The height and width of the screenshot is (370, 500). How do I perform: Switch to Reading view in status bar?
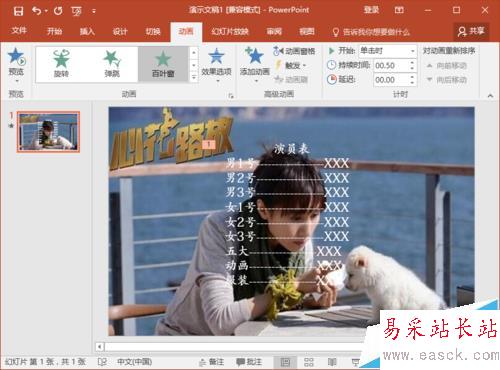click(332, 362)
